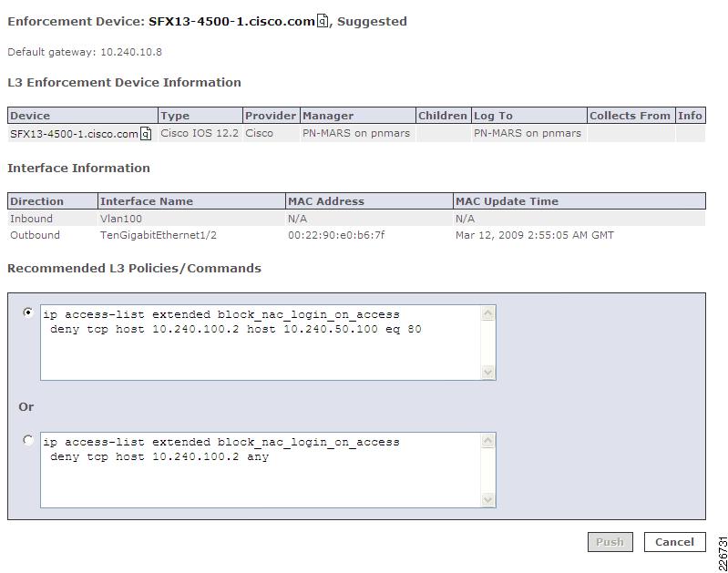Click the Cancel button
Image resolution: width=728 pixels, height=573 pixels.
[x=674, y=542]
